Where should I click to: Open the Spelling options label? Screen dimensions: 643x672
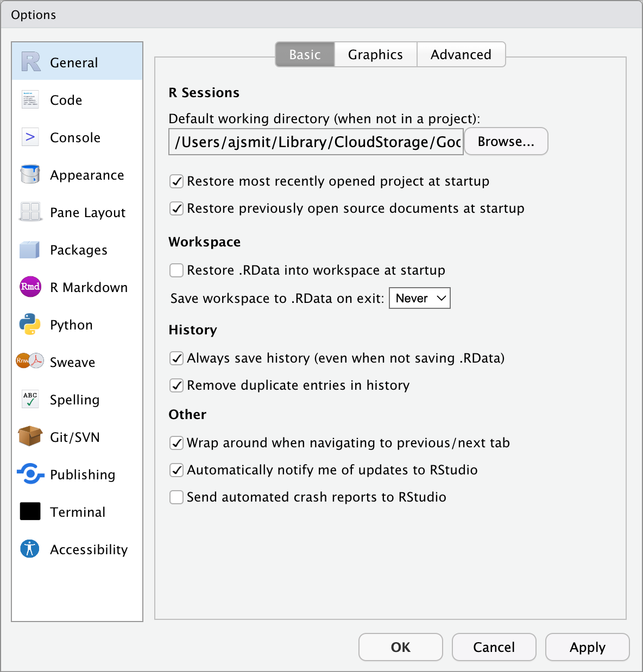point(75,400)
